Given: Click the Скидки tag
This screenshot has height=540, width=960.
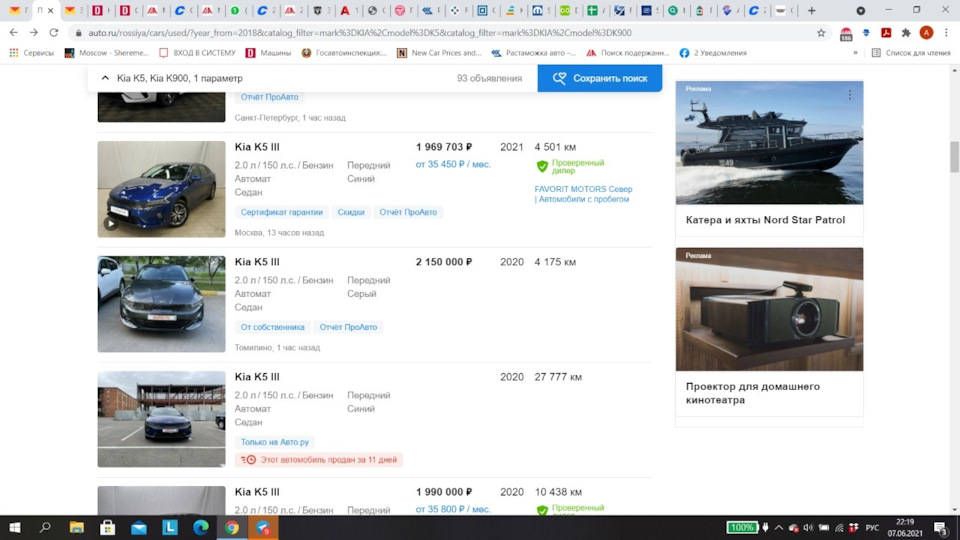Looking at the screenshot, I should (351, 212).
